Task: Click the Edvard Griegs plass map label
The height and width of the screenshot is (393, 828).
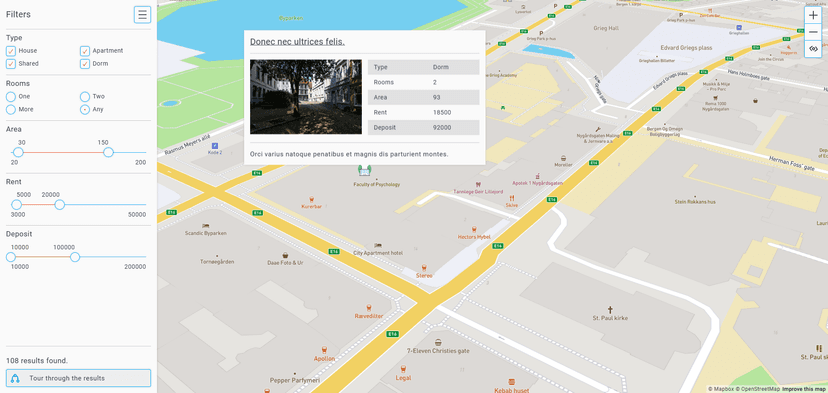Action: tap(686, 48)
